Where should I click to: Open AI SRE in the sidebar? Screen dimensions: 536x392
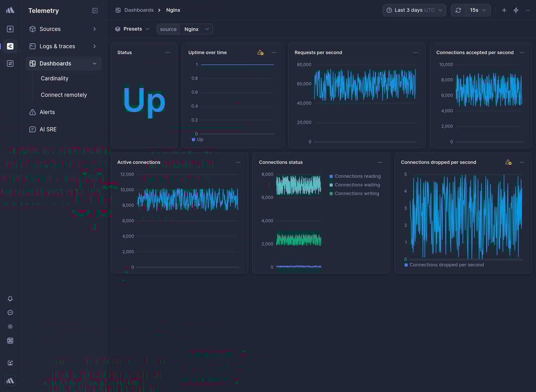48,129
